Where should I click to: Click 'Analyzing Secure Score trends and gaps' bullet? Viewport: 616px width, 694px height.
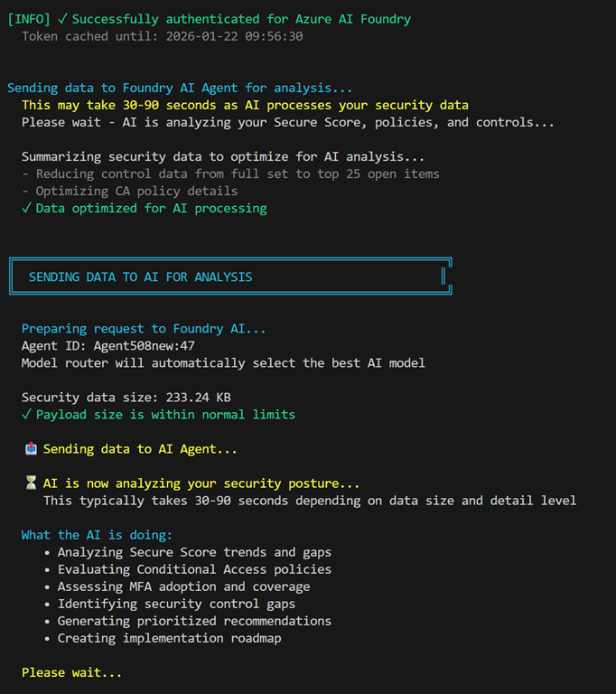click(194, 552)
